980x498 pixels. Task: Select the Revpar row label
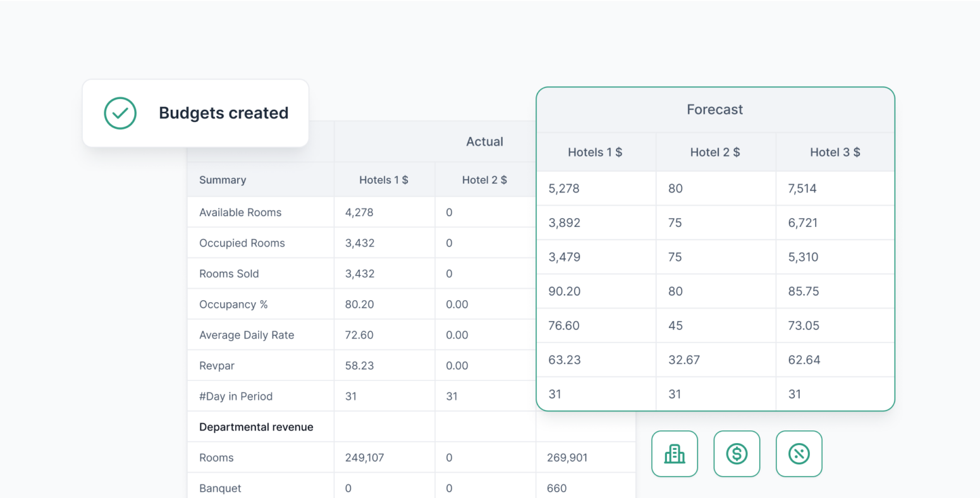click(x=217, y=366)
